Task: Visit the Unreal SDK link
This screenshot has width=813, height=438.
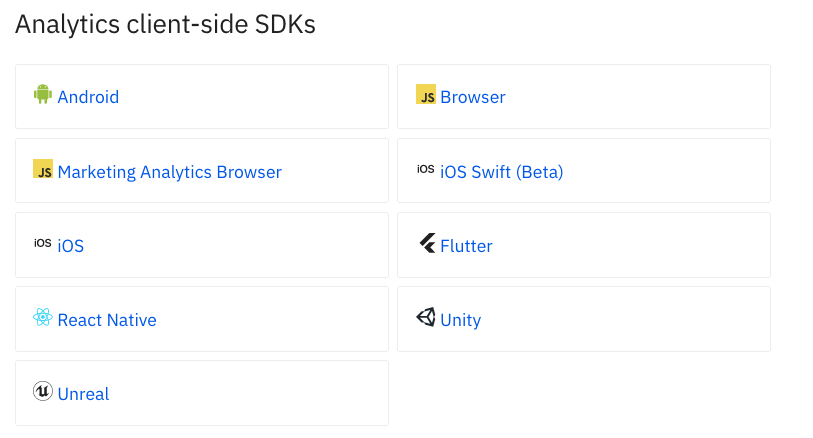Action: [84, 394]
